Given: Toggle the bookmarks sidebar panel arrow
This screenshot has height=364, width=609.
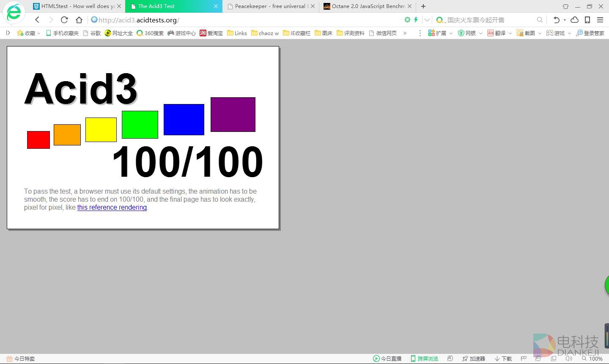Looking at the screenshot, I should point(8,33).
